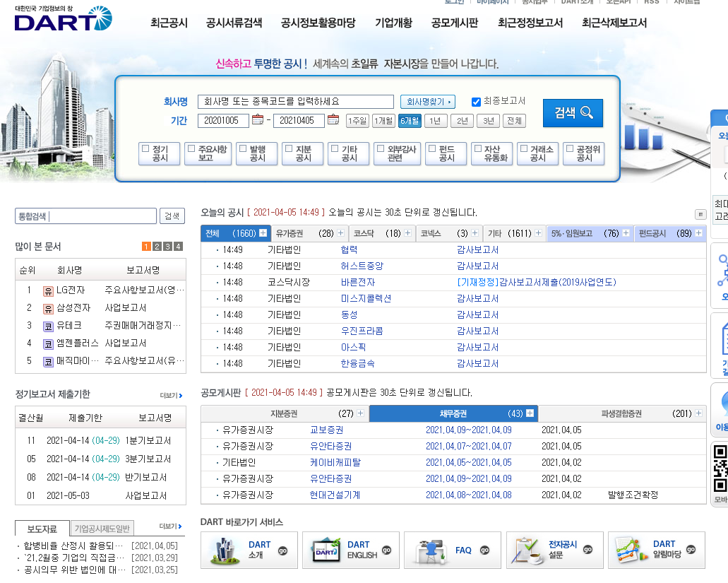Open the 전자공시 설문 shortcut go icon
Viewport: 728px width, 583px height.
point(587,549)
